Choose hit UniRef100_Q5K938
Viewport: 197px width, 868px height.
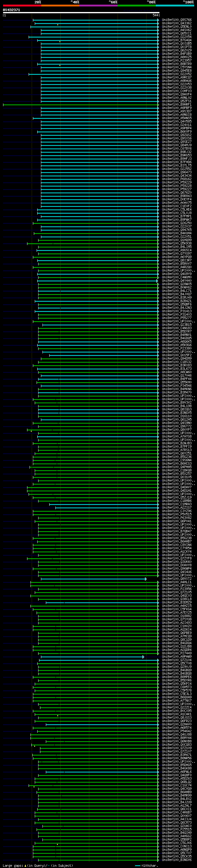[177, 243]
